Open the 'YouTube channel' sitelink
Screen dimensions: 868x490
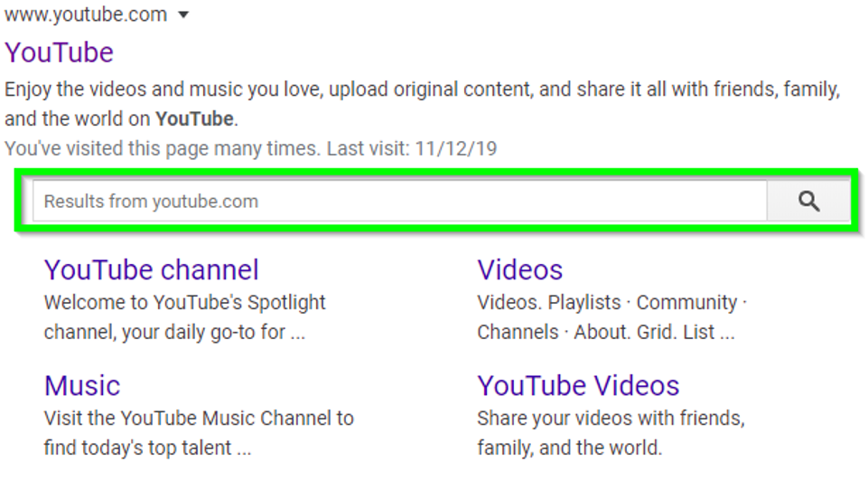[151, 270]
